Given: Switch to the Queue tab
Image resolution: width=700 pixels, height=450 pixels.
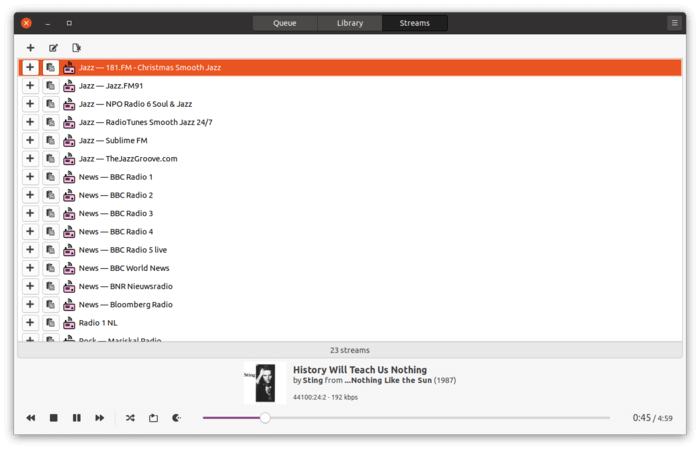Looking at the screenshot, I should pos(284,23).
